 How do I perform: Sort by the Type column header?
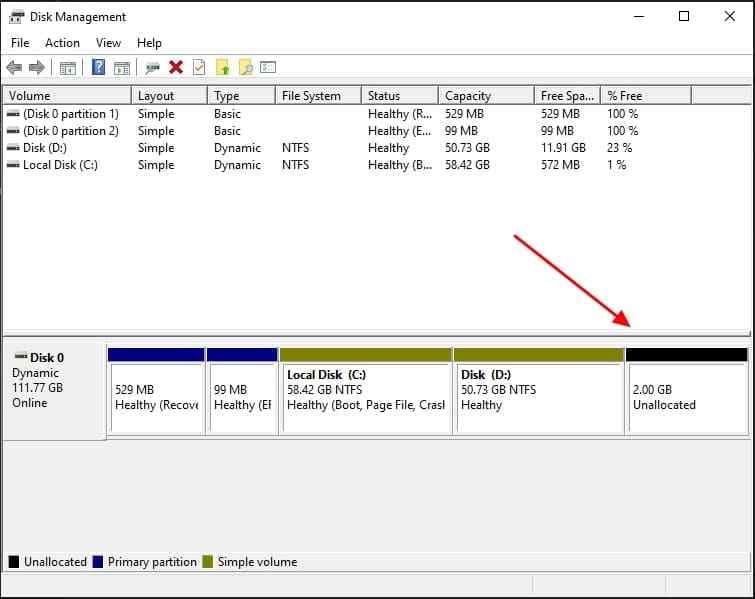tap(242, 96)
